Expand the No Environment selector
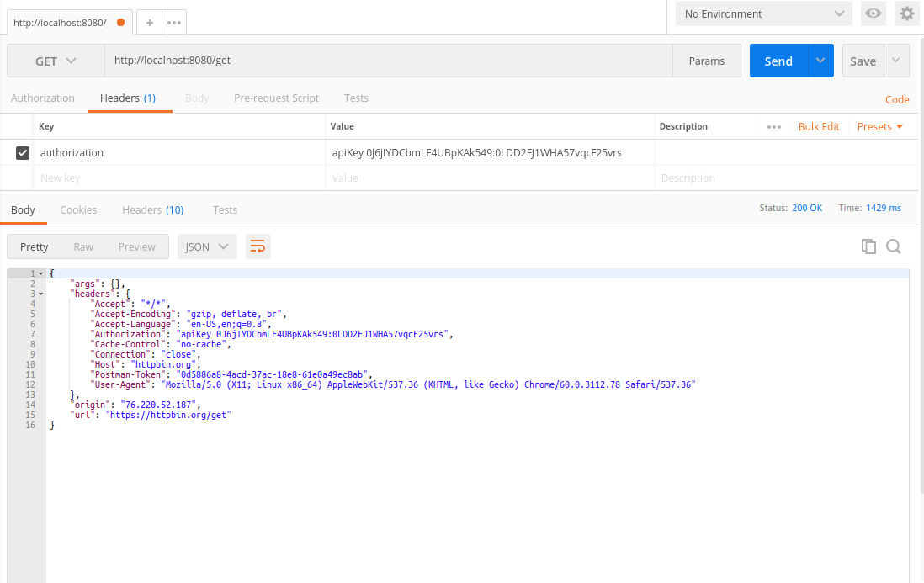The height and width of the screenshot is (583, 924). coord(763,13)
